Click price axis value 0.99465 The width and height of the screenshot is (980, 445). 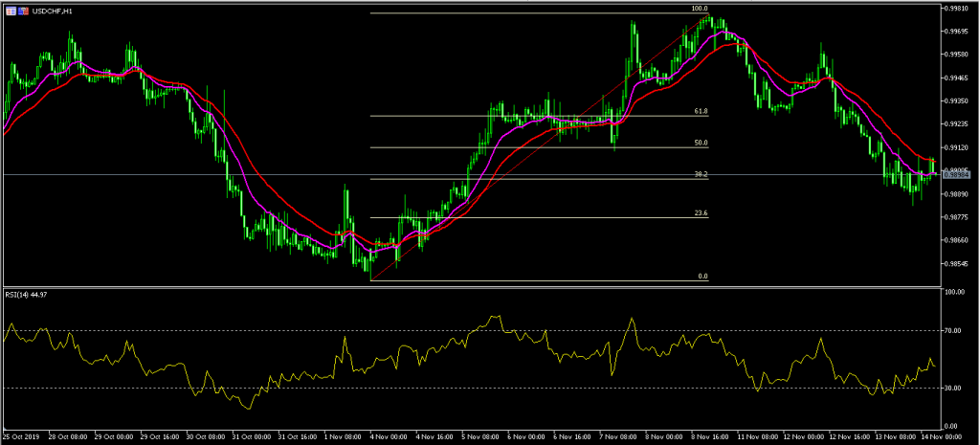[x=956, y=78]
